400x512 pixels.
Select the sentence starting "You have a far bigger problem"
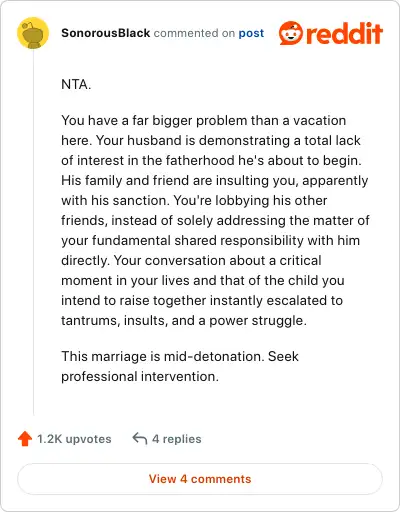tap(204, 130)
